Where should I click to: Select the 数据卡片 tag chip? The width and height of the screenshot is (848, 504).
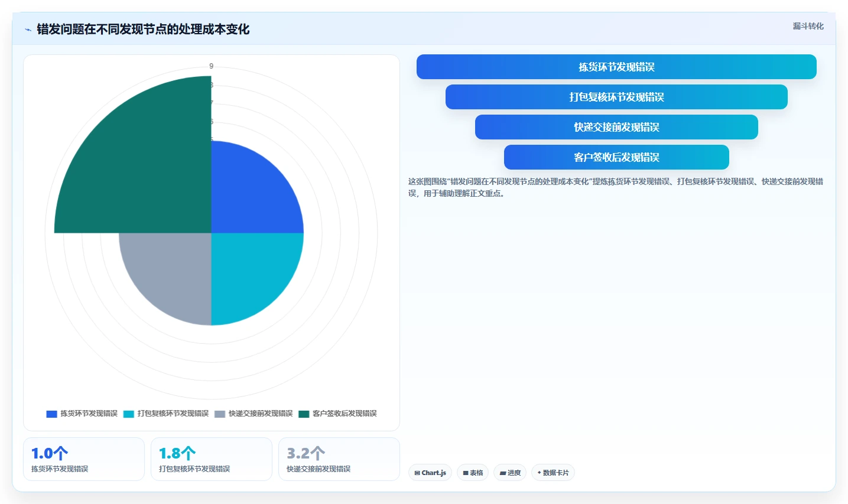click(553, 473)
